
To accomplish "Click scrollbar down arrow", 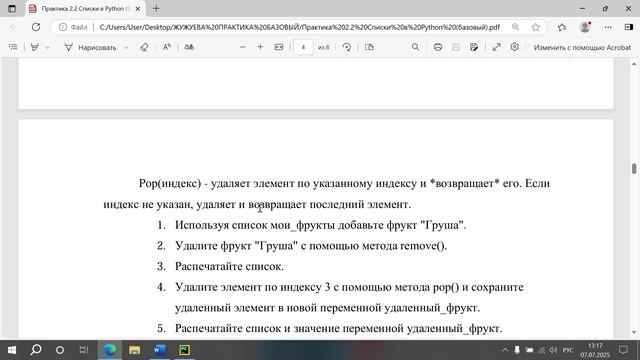I will [634, 332].
